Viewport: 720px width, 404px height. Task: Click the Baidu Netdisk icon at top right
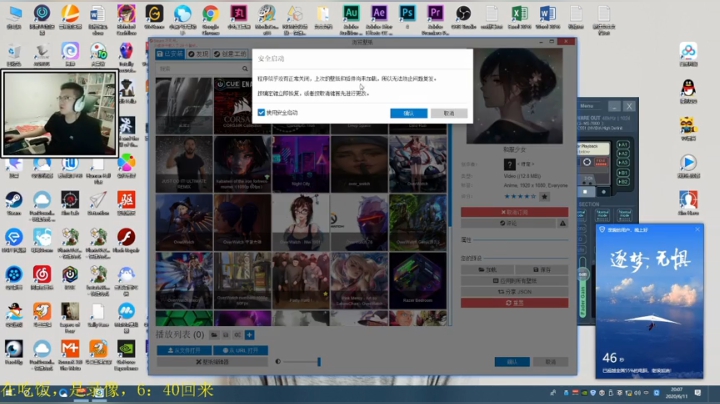(688, 54)
